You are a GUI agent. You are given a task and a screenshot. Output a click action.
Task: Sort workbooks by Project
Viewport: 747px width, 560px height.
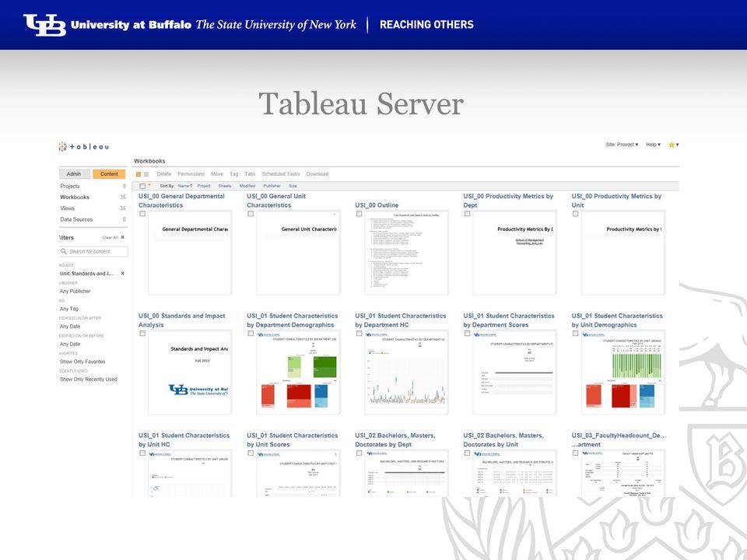(204, 186)
